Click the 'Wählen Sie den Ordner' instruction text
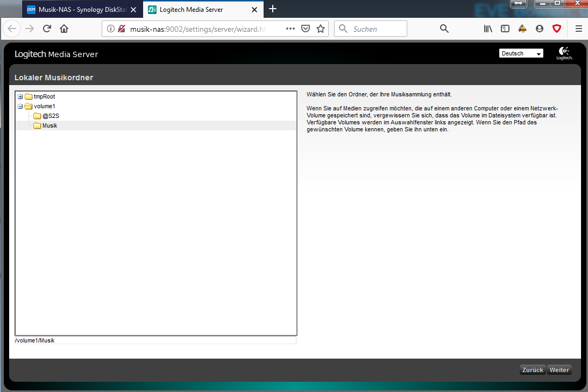This screenshot has width=588, height=392. pyautogui.click(x=379, y=94)
